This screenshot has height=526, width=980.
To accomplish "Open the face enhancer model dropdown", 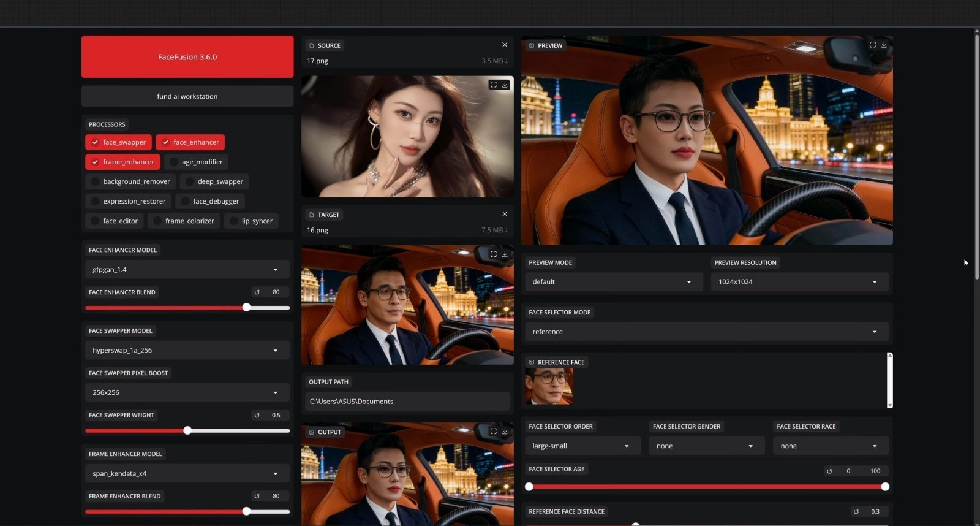I will point(187,270).
